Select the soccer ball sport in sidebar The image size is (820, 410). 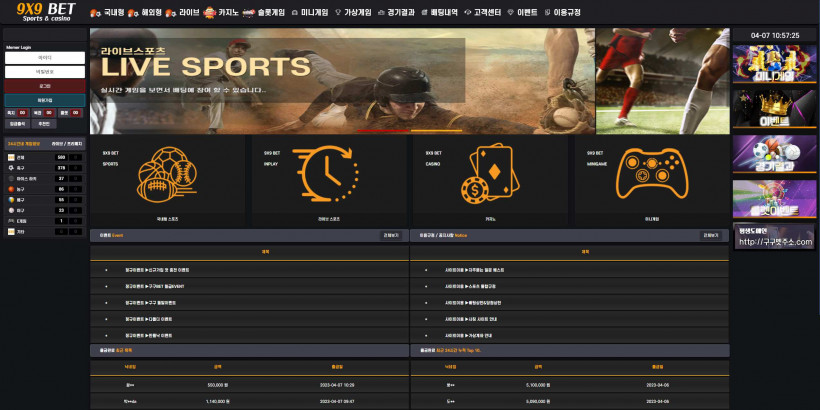[44, 168]
